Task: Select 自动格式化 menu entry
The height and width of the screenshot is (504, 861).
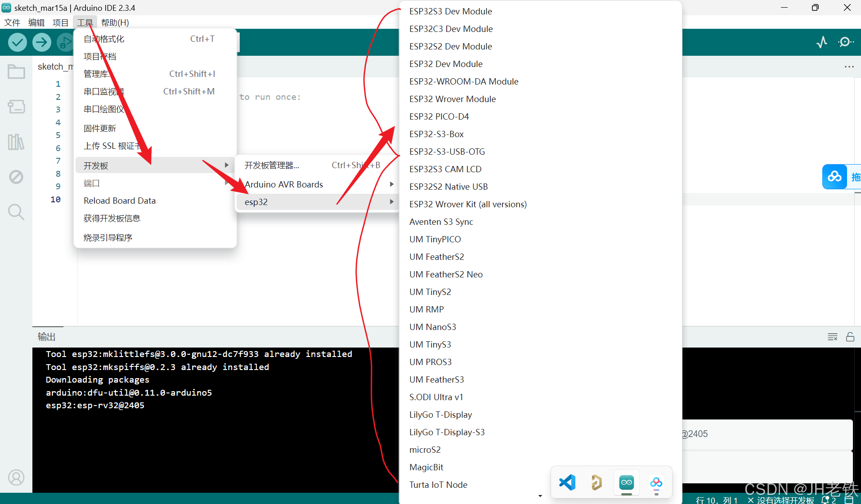Action: coord(155,39)
